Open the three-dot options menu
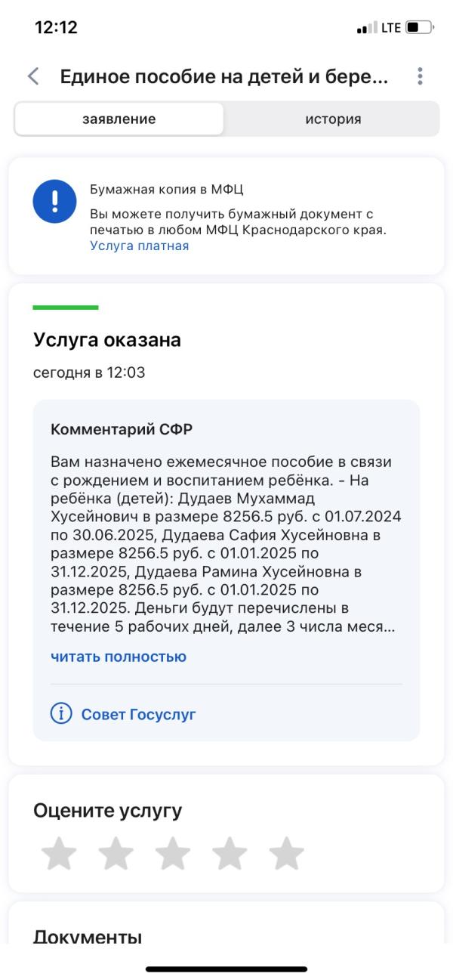453x980 pixels. pyautogui.click(x=420, y=76)
